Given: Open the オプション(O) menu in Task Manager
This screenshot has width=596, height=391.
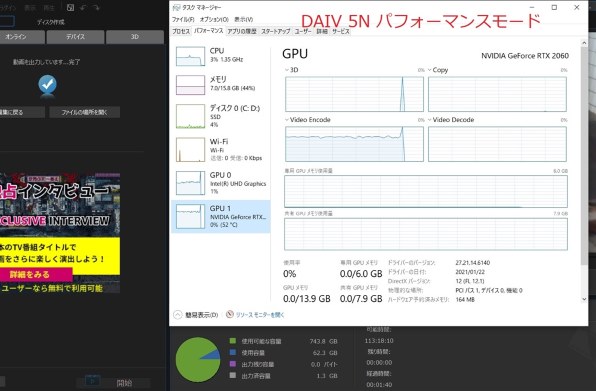Looking at the screenshot, I should click(214, 19).
